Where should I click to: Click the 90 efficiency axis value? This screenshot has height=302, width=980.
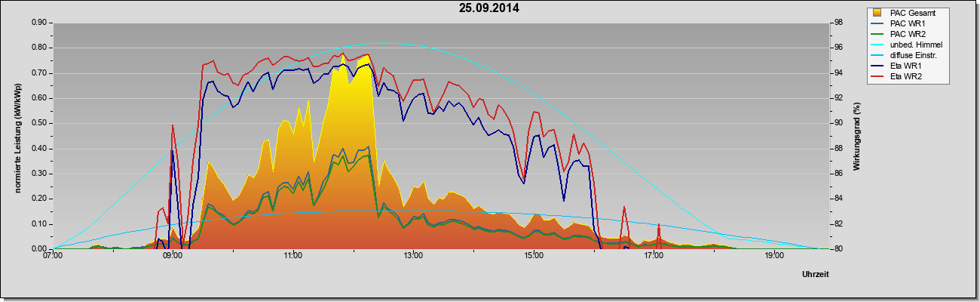tap(838, 123)
